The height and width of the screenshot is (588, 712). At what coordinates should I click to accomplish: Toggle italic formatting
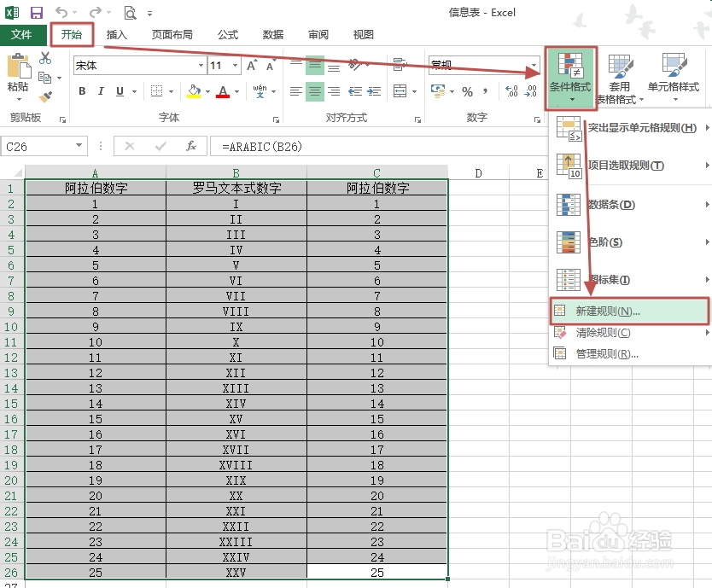(100, 90)
